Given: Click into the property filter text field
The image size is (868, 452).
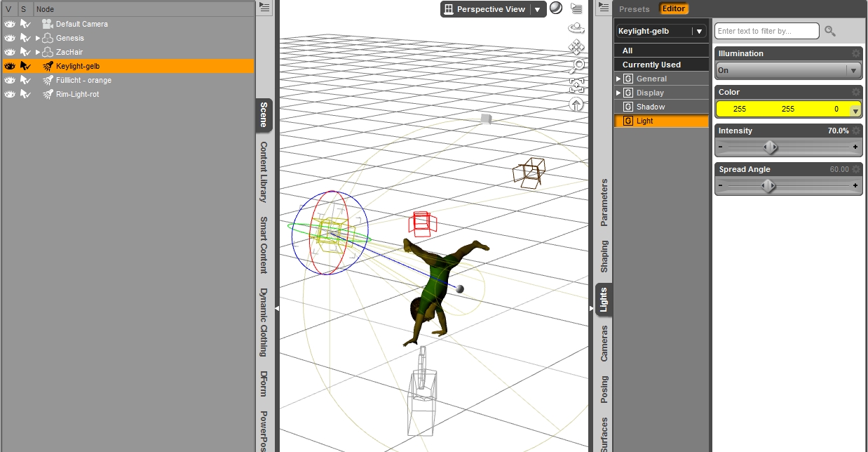Looking at the screenshot, I should [x=766, y=31].
